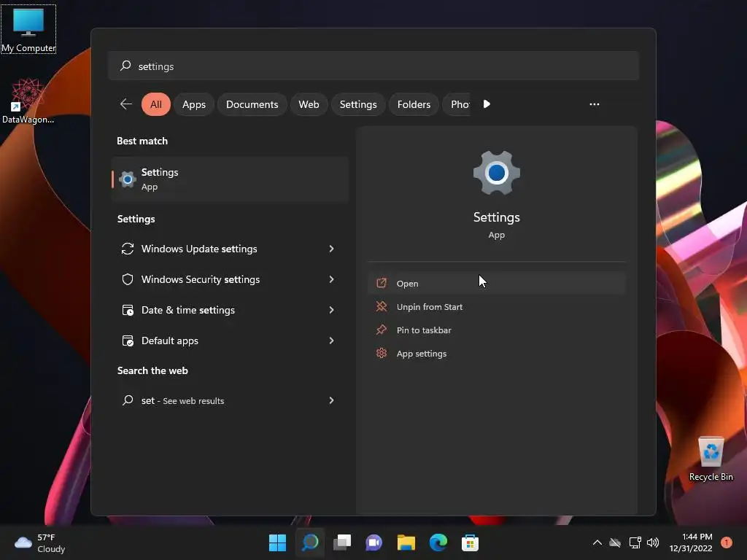Open the three-dot options menu

tap(595, 104)
